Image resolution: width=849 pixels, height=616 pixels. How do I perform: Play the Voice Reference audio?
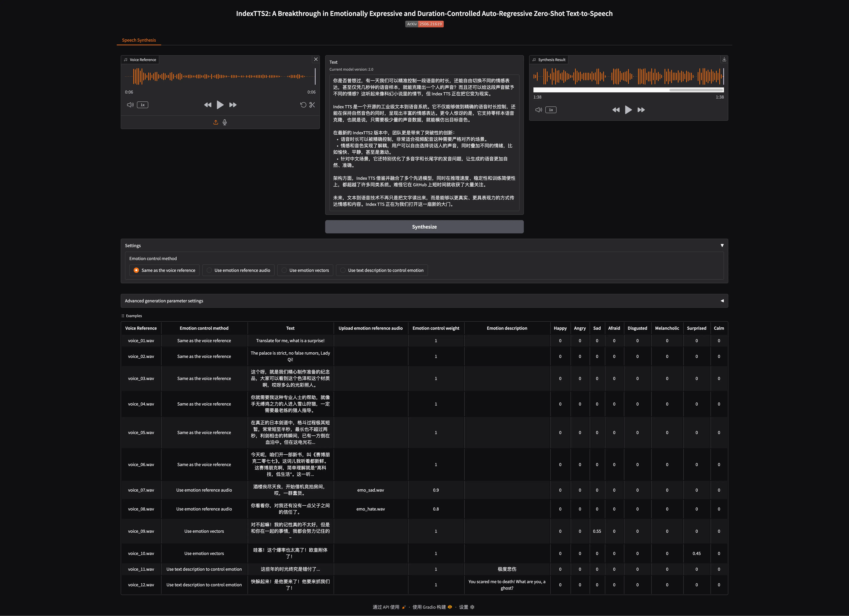[220, 105]
